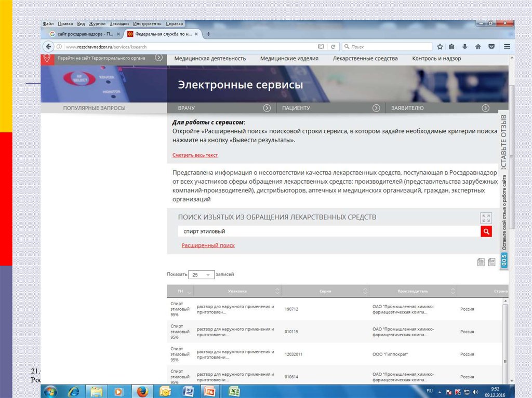Click the Firefox home icon
532x398 pixels.
[x=478, y=47]
